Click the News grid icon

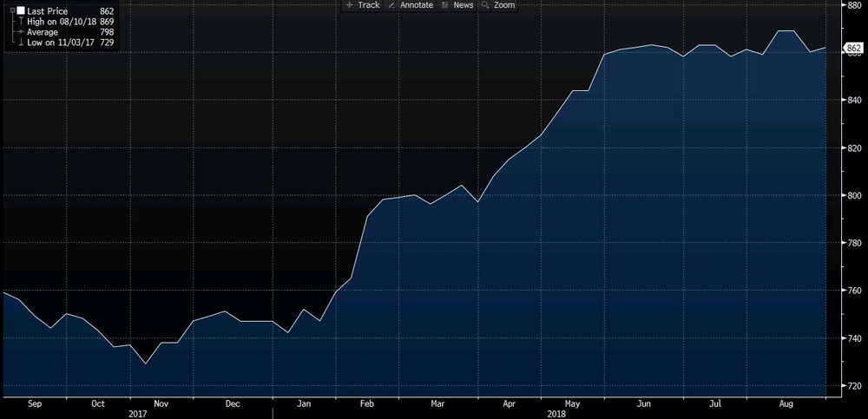tap(444, 5)
